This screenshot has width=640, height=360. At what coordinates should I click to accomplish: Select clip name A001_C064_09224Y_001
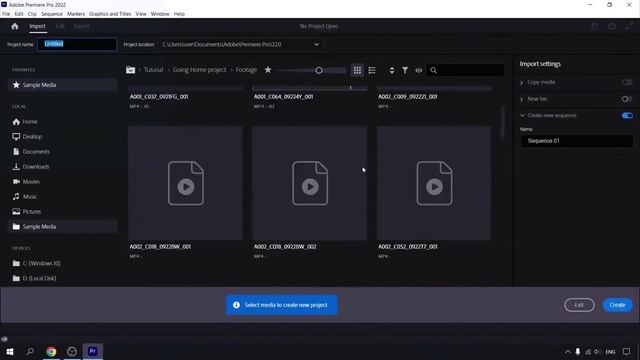[x=284, y=97]
